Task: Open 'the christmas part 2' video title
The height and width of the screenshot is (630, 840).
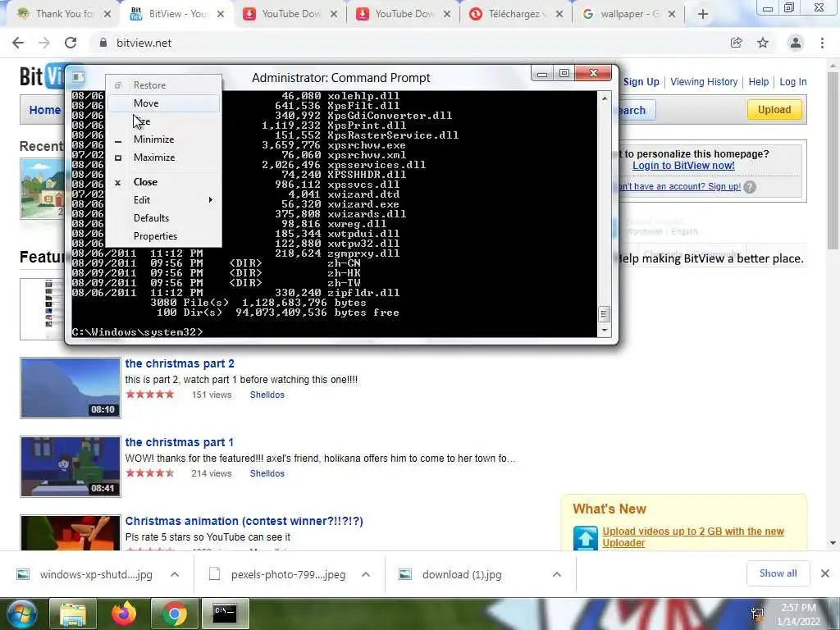Action: [180, 363]
